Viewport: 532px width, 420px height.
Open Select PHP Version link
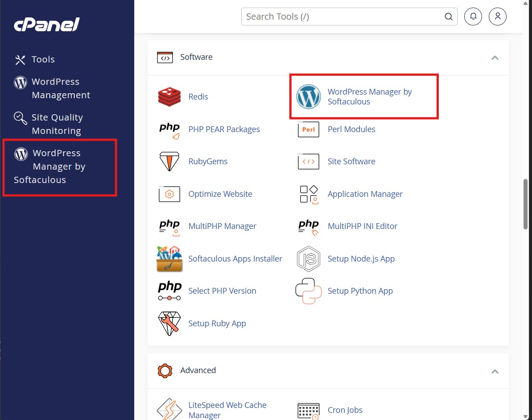click(x=222, y=291)
